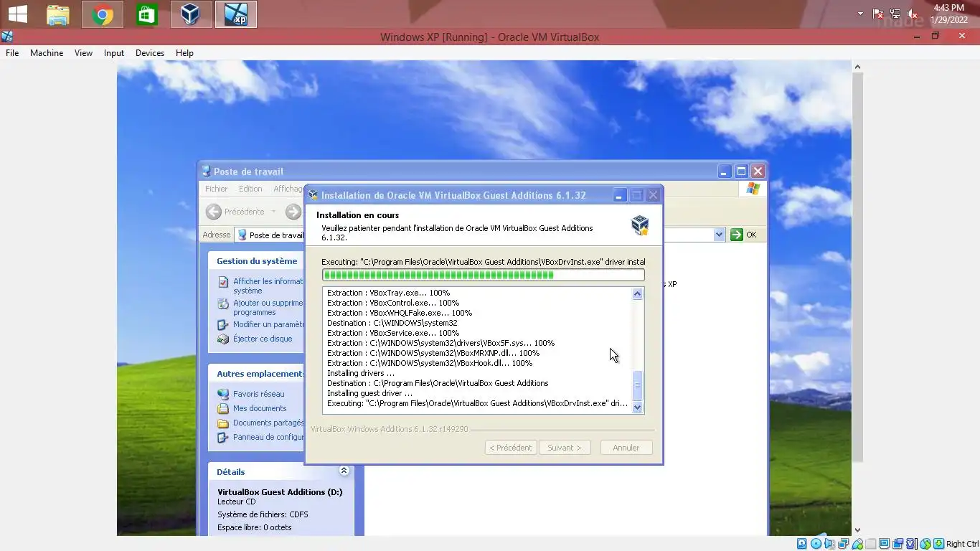Click the Favoris réseau icon

(x=223, y=394)
